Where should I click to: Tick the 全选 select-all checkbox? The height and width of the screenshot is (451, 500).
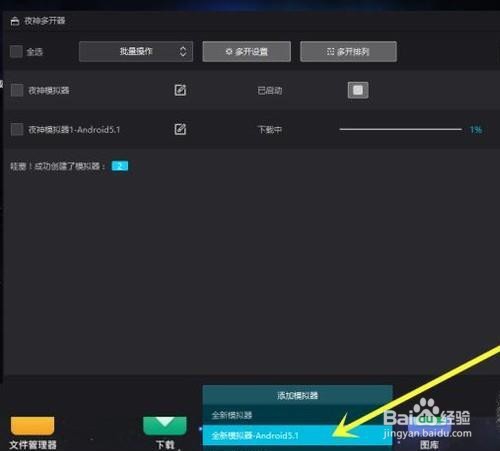tap(16, 52)
